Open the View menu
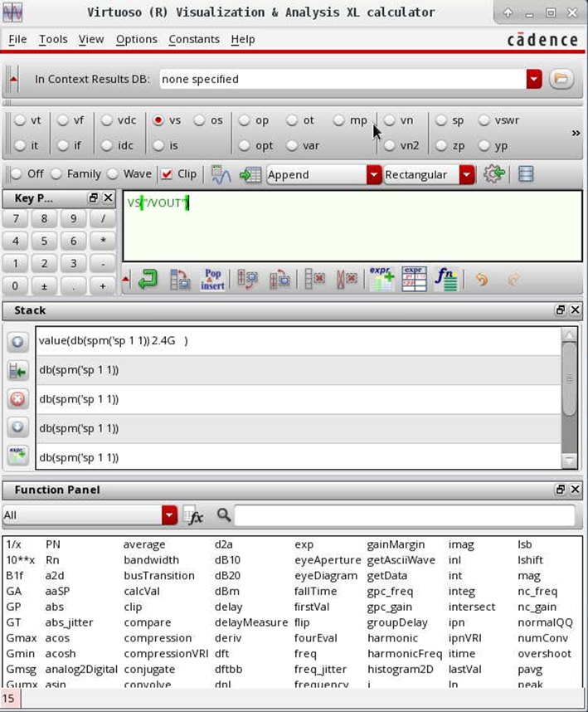Image resolution: width=588 pixels, height=712 pixels. (90, 40)
